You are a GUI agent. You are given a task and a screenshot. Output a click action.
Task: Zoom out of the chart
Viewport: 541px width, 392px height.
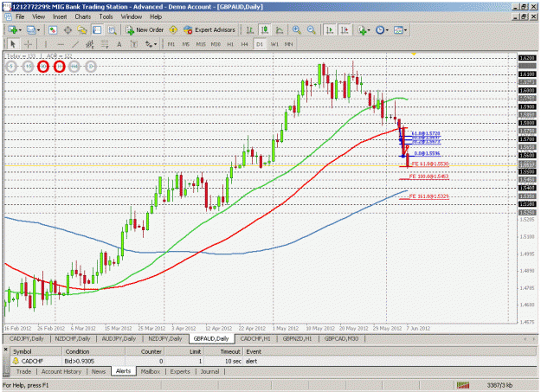point(312,30)
